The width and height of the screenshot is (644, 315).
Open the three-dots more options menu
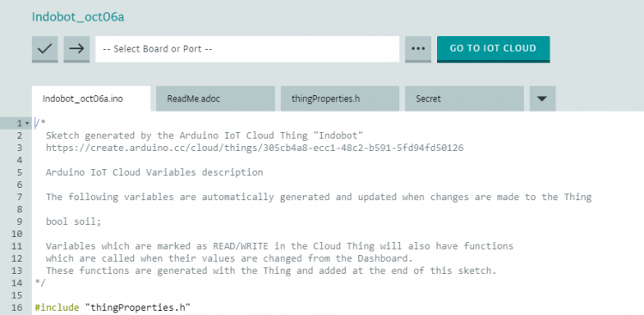click(x=418, y=49)
